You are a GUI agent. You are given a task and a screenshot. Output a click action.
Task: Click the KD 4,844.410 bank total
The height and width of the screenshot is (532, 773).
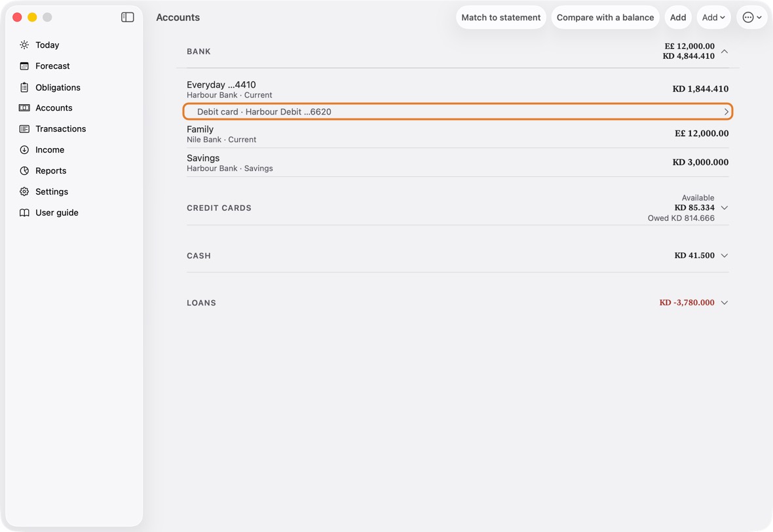(688, 56)
